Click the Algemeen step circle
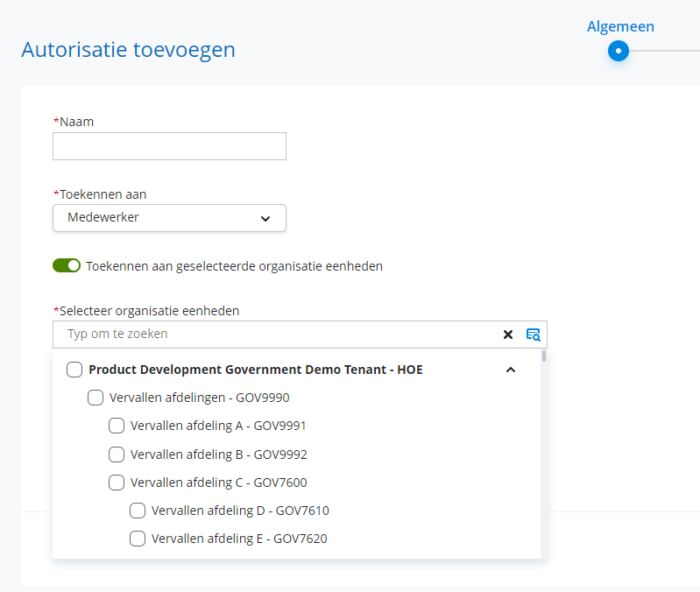700x592 pixels. pos(619,51)
